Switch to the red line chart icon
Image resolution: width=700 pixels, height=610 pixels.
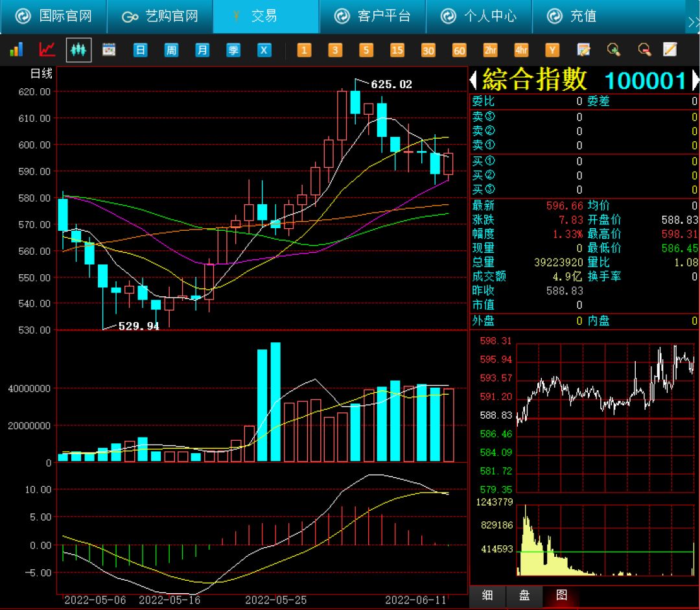pos(47,49)
